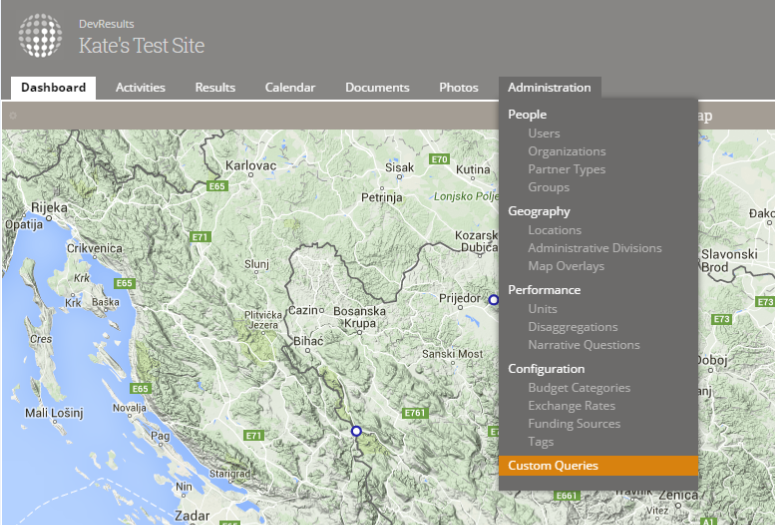Click the DevResults globe logo
775x525 pixels.
coord(40,36)
